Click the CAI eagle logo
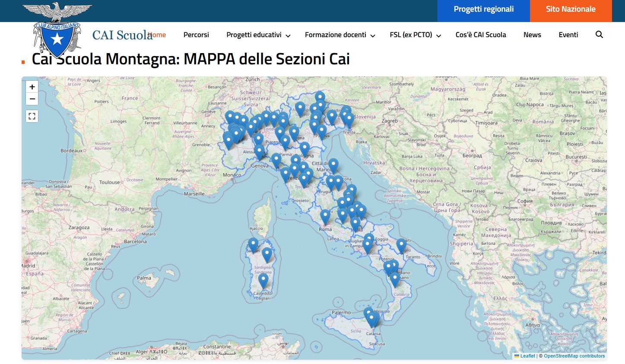The image size is (625, 364). [x=57, y=30]
